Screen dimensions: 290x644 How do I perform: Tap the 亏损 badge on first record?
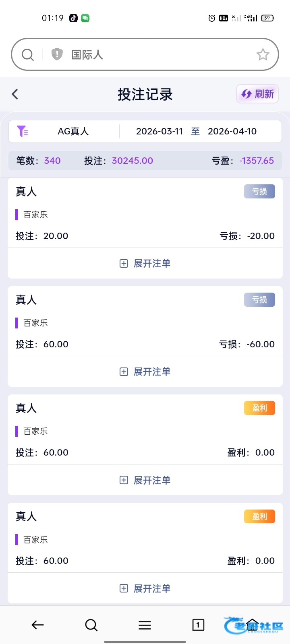point(259,192)
